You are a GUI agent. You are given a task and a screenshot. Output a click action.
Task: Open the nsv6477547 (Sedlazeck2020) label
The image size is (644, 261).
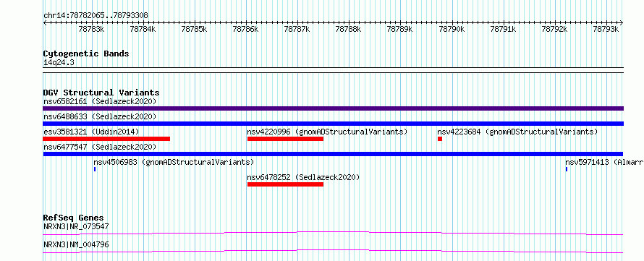point(100,147)
